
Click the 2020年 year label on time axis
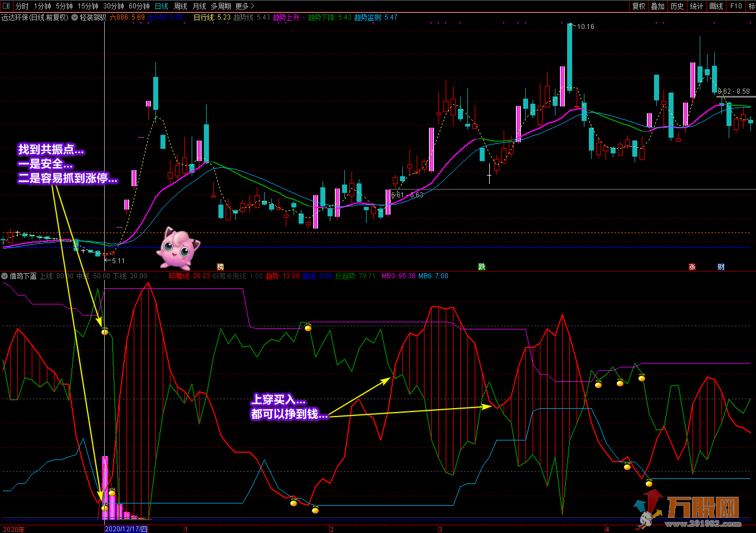click(x=13, y=529)
